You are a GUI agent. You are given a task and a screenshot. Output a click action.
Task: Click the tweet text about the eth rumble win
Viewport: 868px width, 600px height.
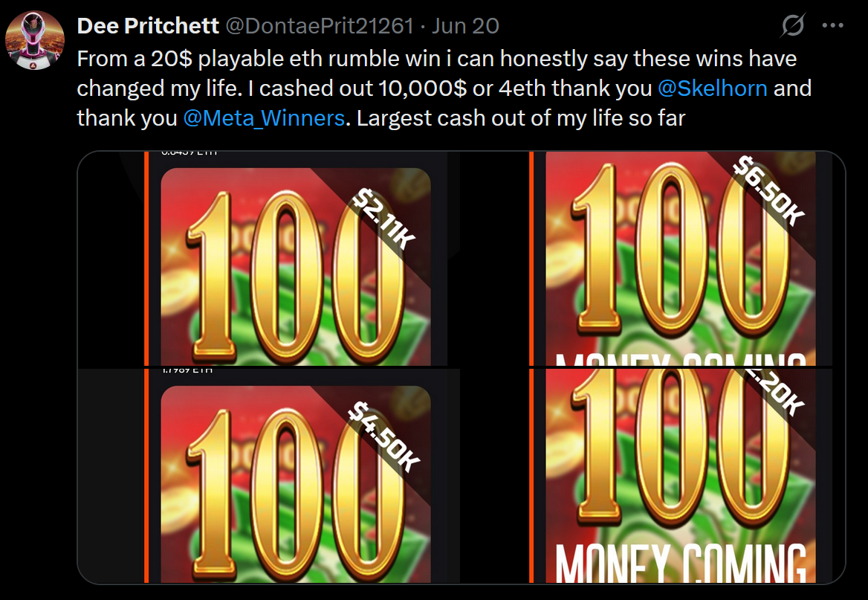click(x=444, y=88)
